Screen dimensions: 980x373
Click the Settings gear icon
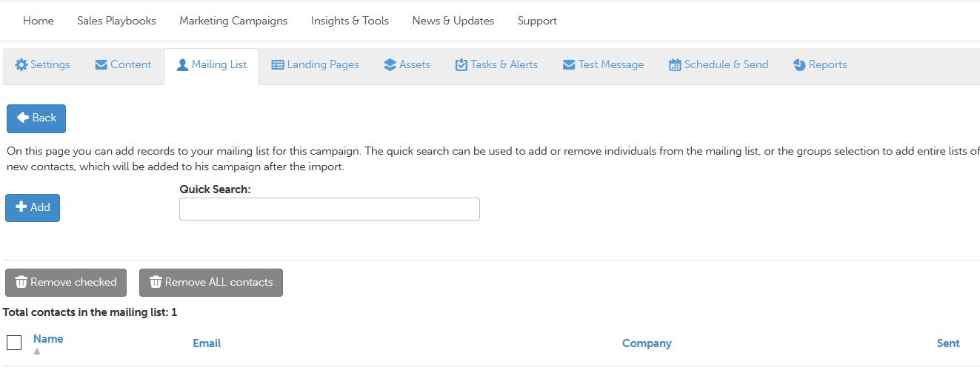pos(21,65)
